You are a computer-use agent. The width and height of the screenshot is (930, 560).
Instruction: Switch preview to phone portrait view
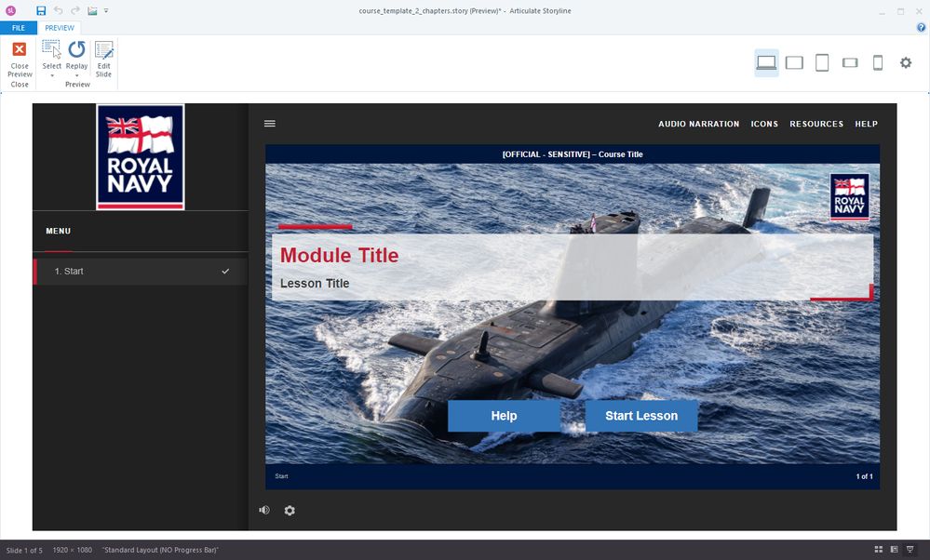tap(877, 62)
